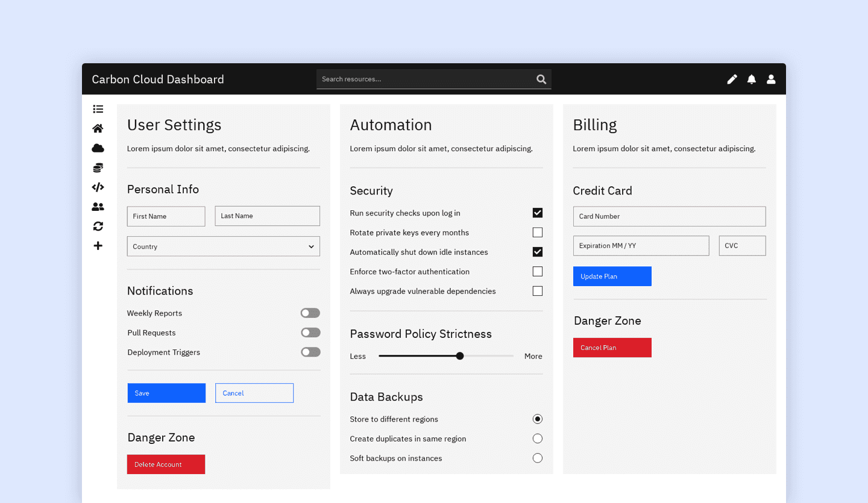The height and width of the screenshot is (503, 868).
Task: Uncheck Run security checks upon log in
Action: [x=538, y=213]
